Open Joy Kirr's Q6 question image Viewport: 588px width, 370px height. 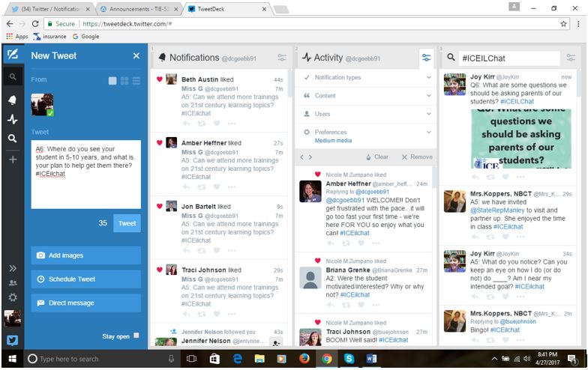coord(521,139)
